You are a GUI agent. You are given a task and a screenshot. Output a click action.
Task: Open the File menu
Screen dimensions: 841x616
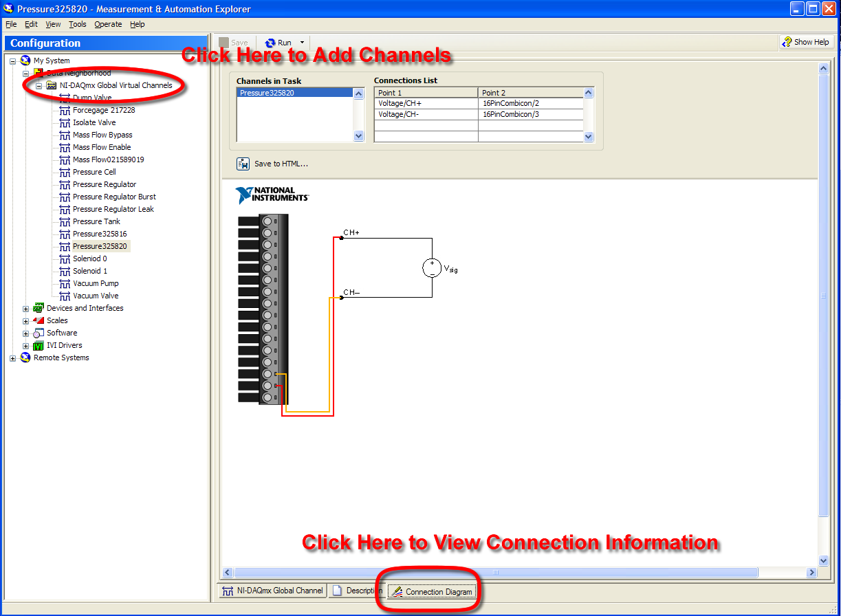(11, 24)
